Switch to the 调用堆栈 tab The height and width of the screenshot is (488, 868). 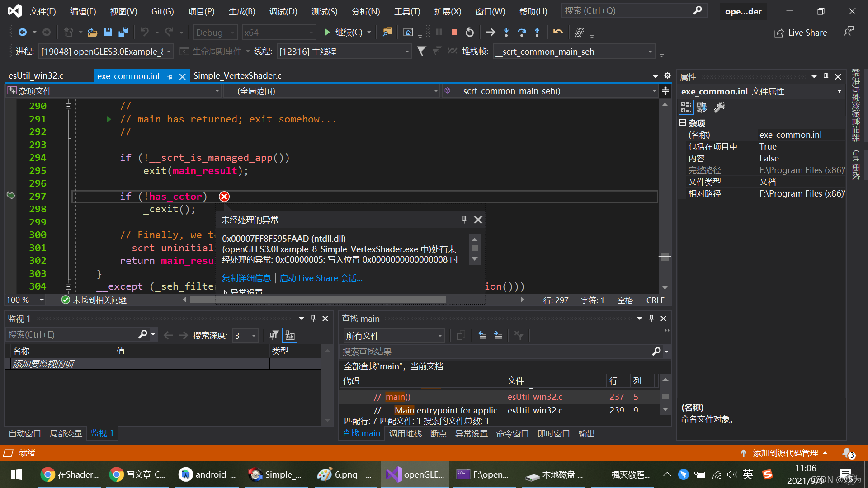(x=406, y=433)
